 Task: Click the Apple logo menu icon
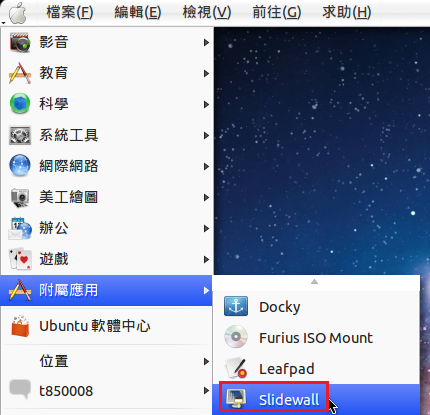point(18,13)
